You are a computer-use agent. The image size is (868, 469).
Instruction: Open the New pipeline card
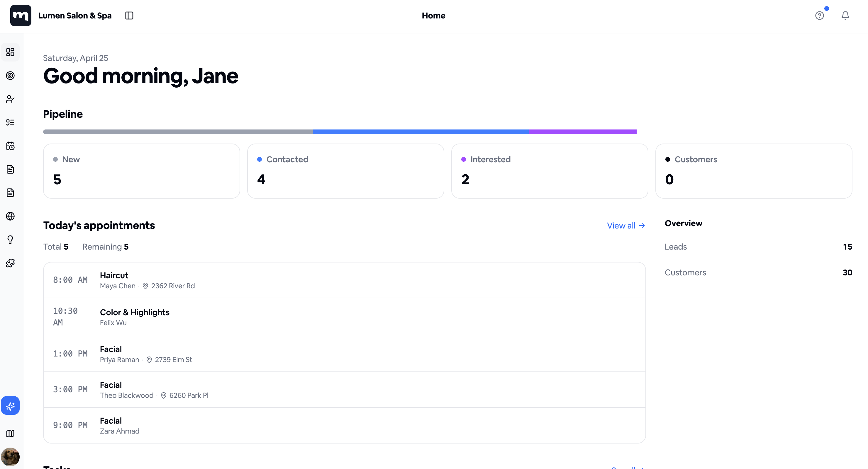tap(142, 171)
